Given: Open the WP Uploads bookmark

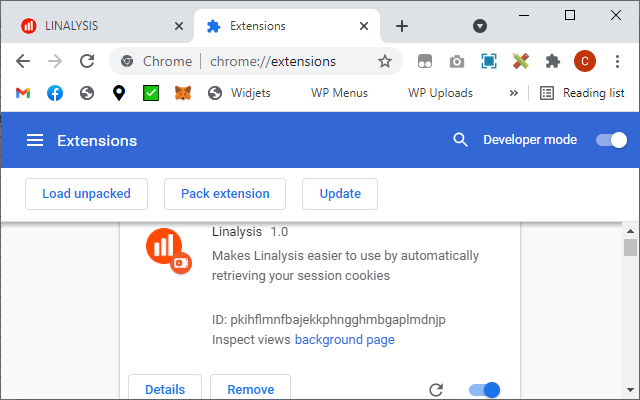Looking at the screenshot, I should pyautogui.click(x=440, y=93).
